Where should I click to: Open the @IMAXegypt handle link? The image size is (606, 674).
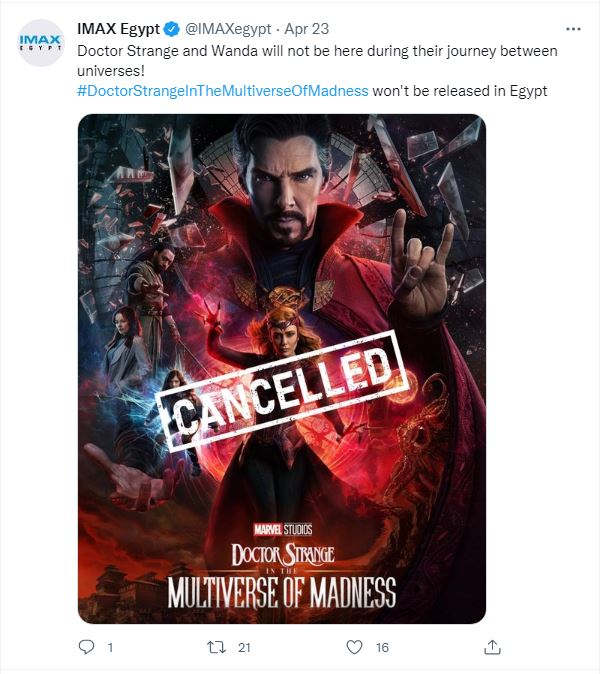click(228, 29)
